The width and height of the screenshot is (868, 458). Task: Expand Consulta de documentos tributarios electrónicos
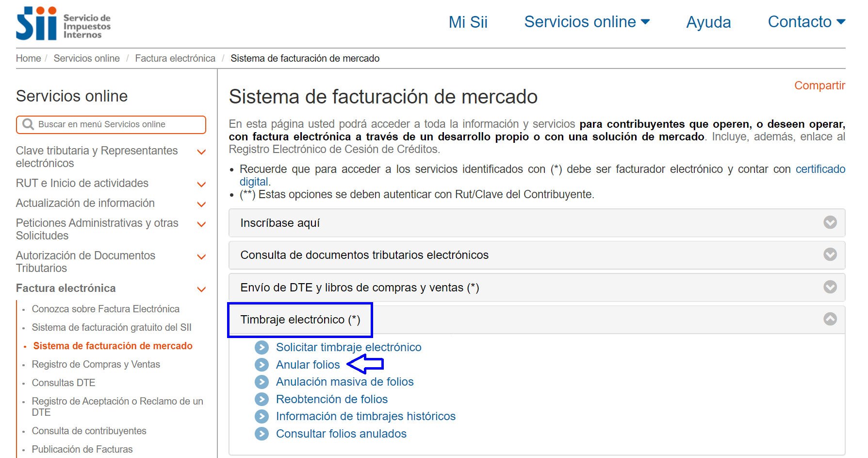pyautogui.click(x=830, y=254)
